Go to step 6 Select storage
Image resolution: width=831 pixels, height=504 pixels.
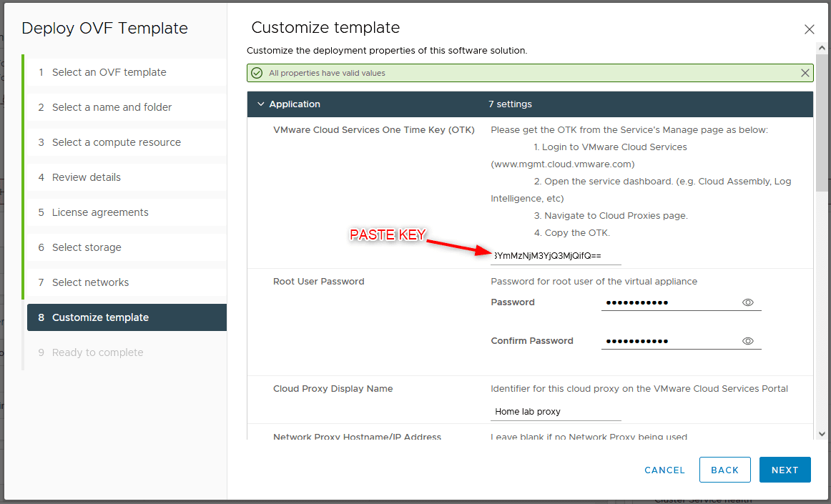[x=126, y=247]
